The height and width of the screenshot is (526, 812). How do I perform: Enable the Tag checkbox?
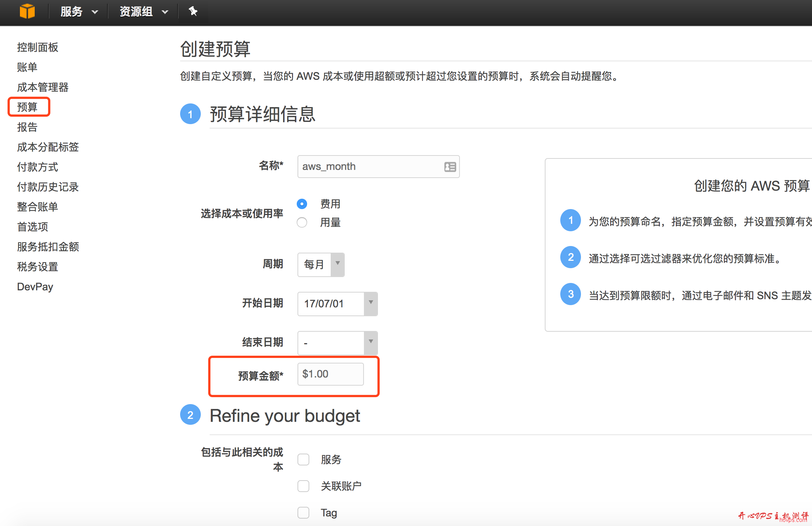tap(303, 513)
